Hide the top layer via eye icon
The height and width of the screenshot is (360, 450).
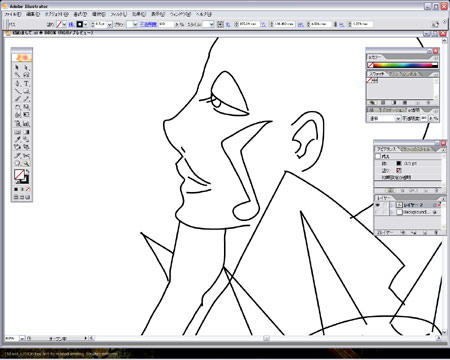(378, 205)
